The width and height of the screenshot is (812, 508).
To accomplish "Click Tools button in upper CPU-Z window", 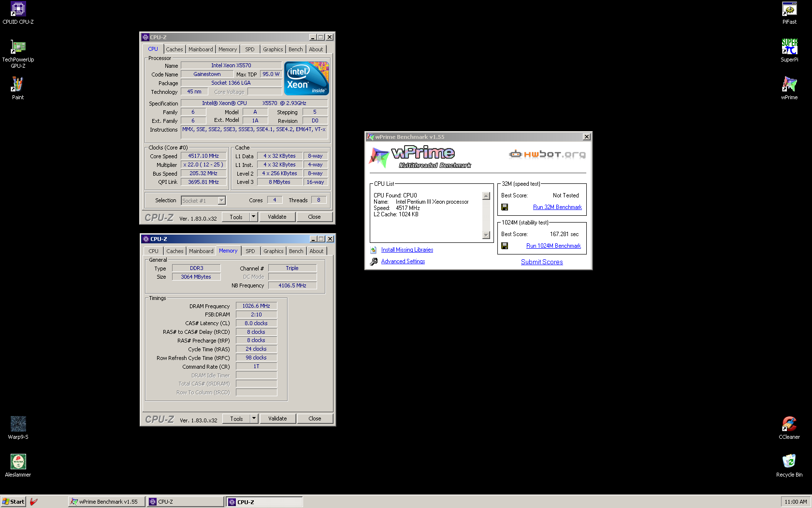I will pyautogui.click(x=236, y=217).
